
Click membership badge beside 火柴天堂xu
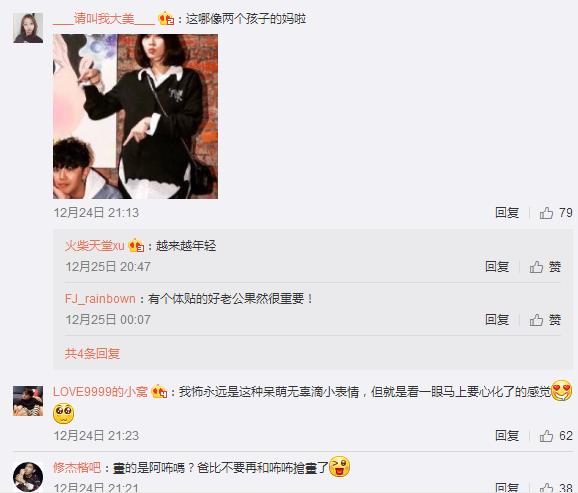pyautogui.click(x=136, y=246)
